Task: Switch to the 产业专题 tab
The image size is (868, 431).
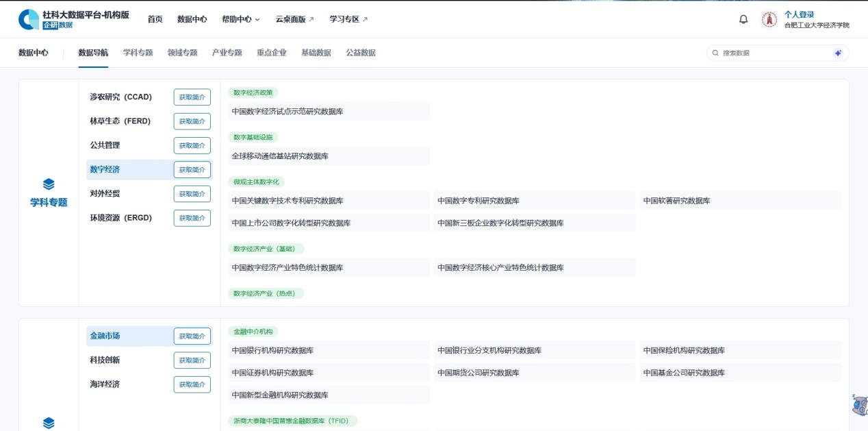Action: coord(227,53)
